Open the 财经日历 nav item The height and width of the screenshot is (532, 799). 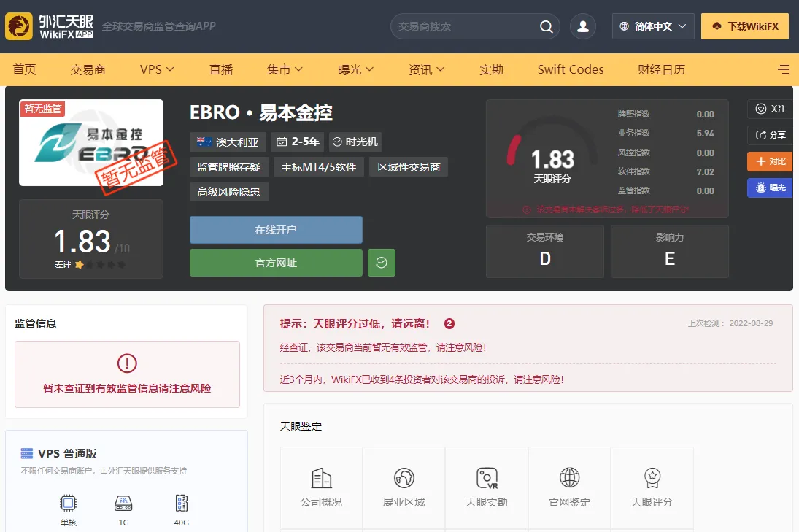coord(661,69)
